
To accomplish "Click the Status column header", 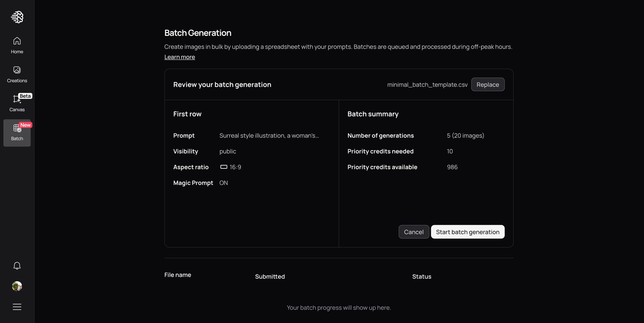I will (421, 276).
